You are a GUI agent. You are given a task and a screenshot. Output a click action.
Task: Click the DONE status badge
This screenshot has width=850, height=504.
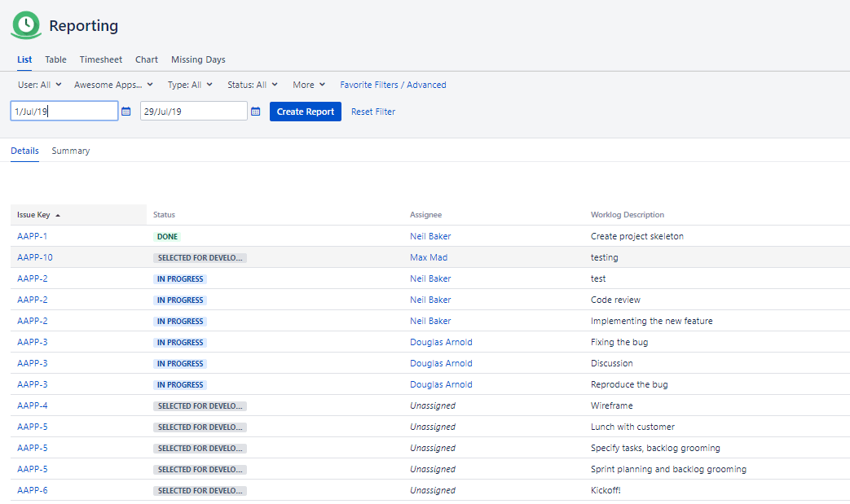pyautogui.click(x=167, y=237)
